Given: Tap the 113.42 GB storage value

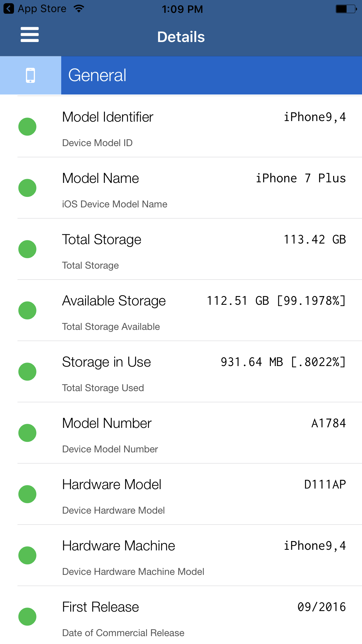Looking at the screenshot, I should point(314,239).
